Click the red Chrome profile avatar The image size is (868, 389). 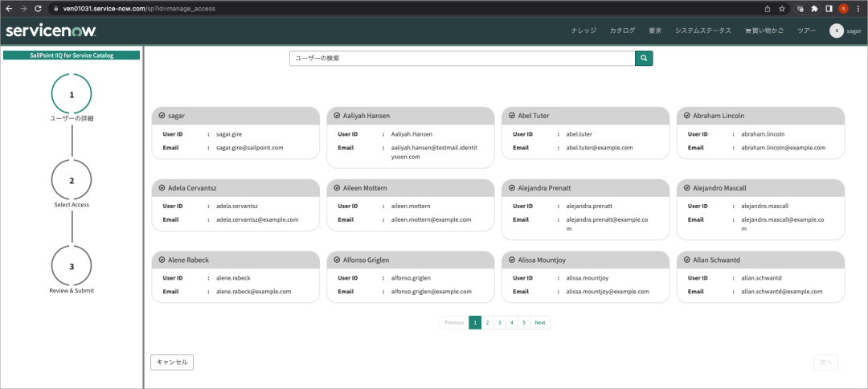point(844,9)
